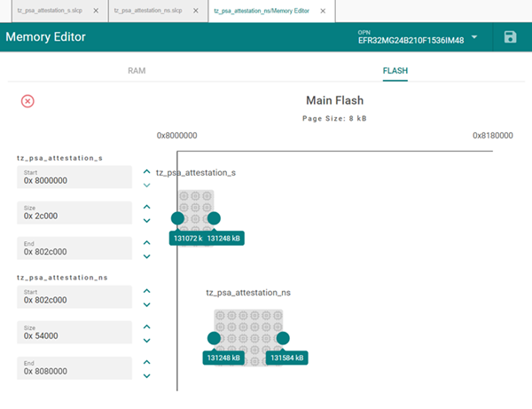532x409 pixels.
Task: Decrease tz_psa_attestation_ns End address
Action: (x=147, y=376)
